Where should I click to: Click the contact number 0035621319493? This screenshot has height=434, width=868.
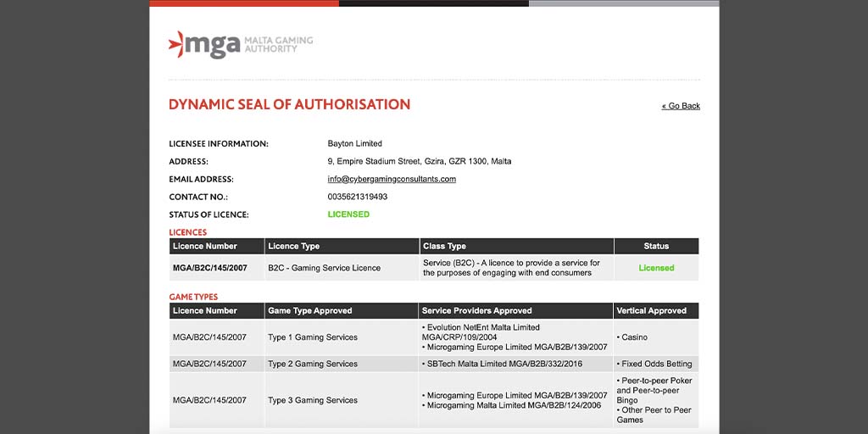click(358, 197)
